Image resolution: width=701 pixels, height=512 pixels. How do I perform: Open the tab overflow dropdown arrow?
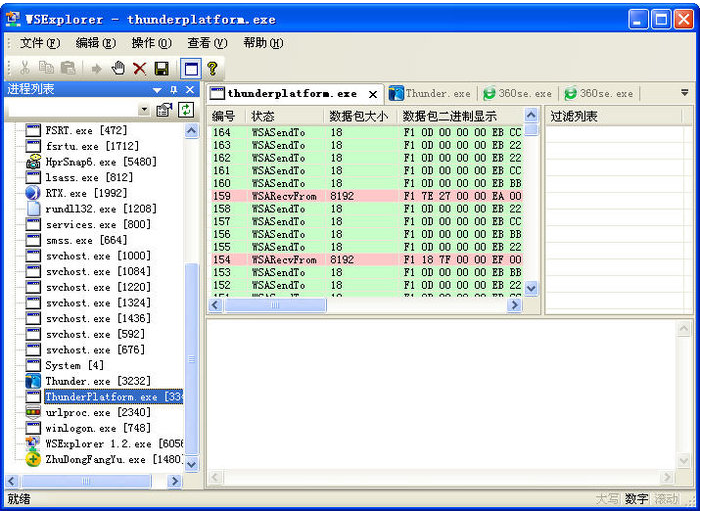click(x=684, y=93)
